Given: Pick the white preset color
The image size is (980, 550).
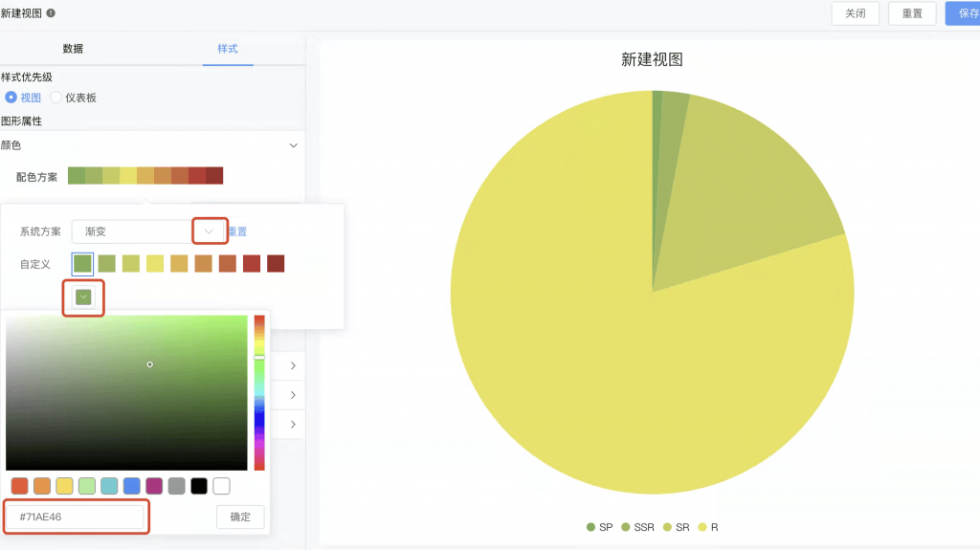Looking at the screenshot, I should coord(221,486).
